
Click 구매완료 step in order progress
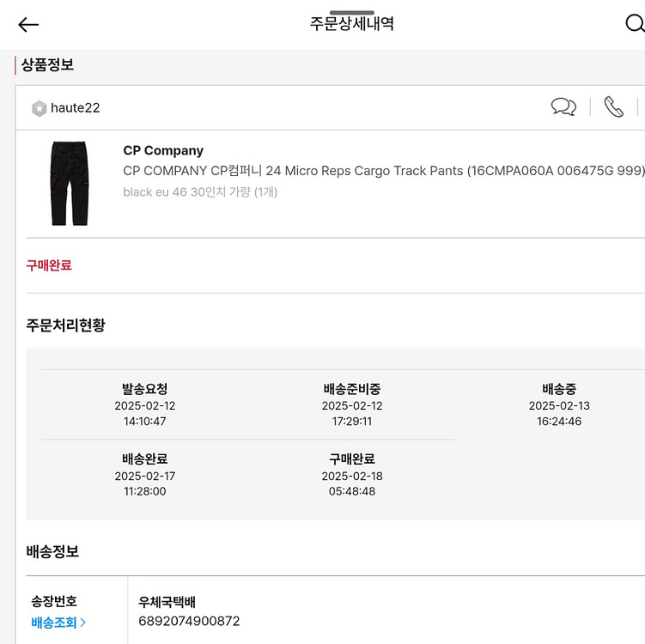[x=352, y=459]
